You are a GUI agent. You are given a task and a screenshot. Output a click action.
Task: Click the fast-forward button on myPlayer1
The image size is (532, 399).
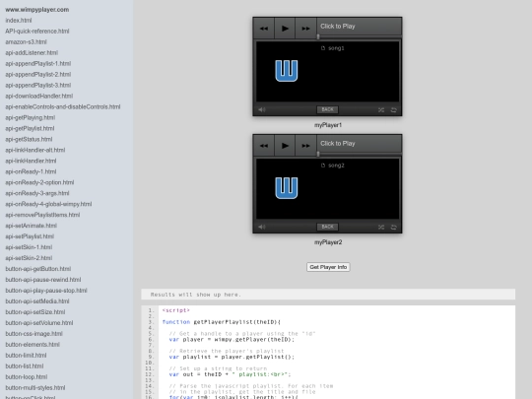305,29
